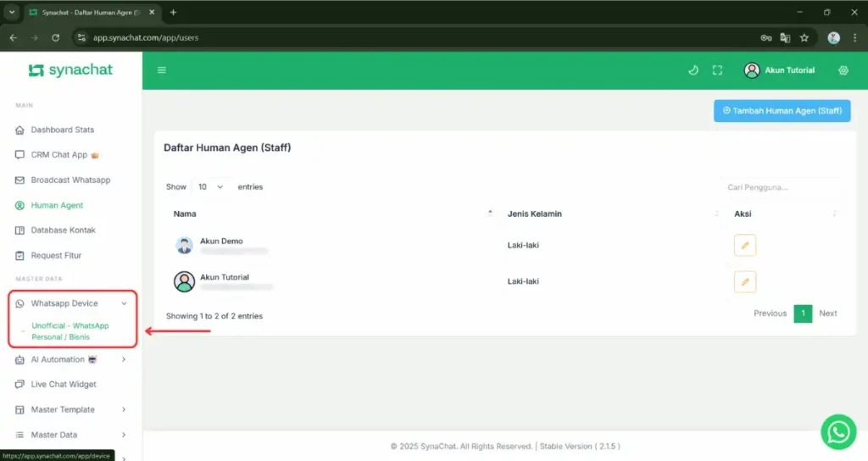
Task: Click Tambah Human Agen (Staff) button
Action: [x=782, y=111]
